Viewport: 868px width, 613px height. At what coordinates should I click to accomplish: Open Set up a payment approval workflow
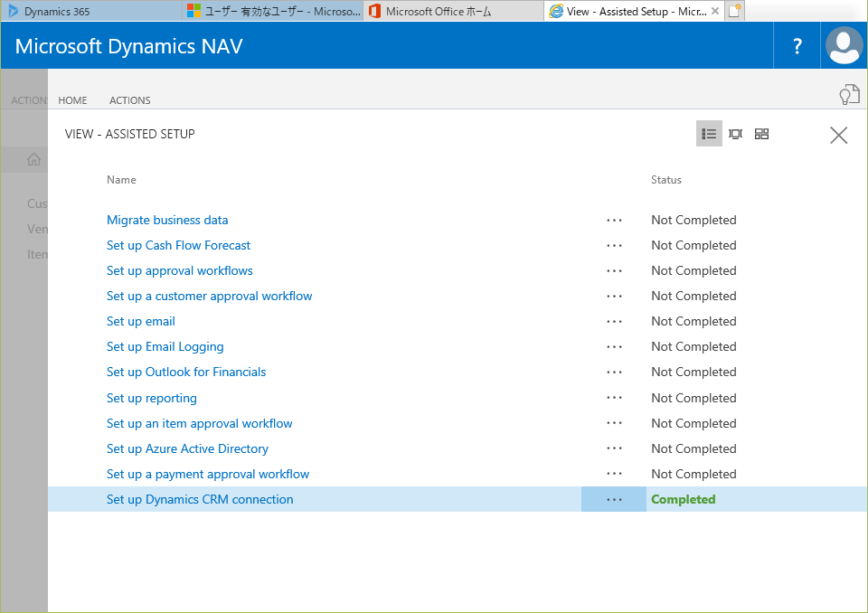click(208, 474)
